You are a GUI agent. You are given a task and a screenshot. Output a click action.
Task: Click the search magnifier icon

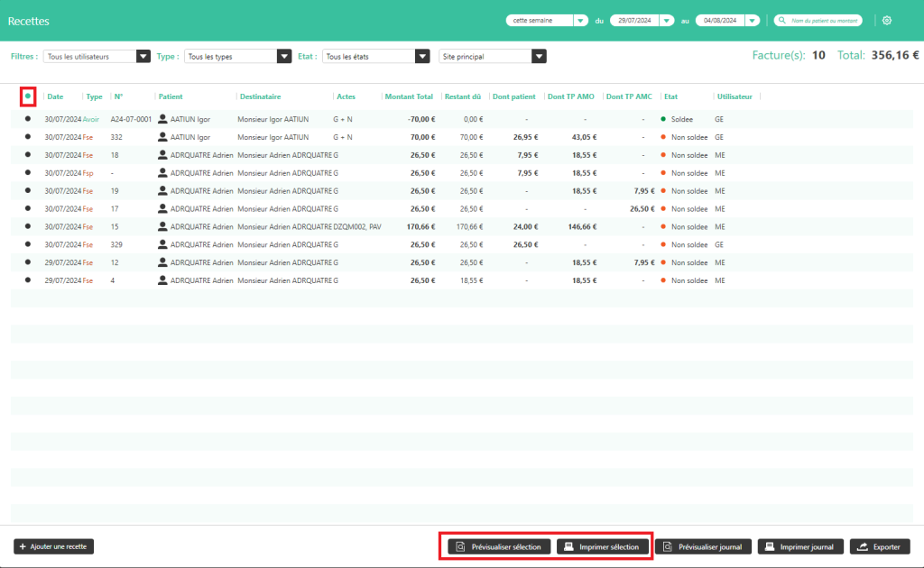pos(781,21)
